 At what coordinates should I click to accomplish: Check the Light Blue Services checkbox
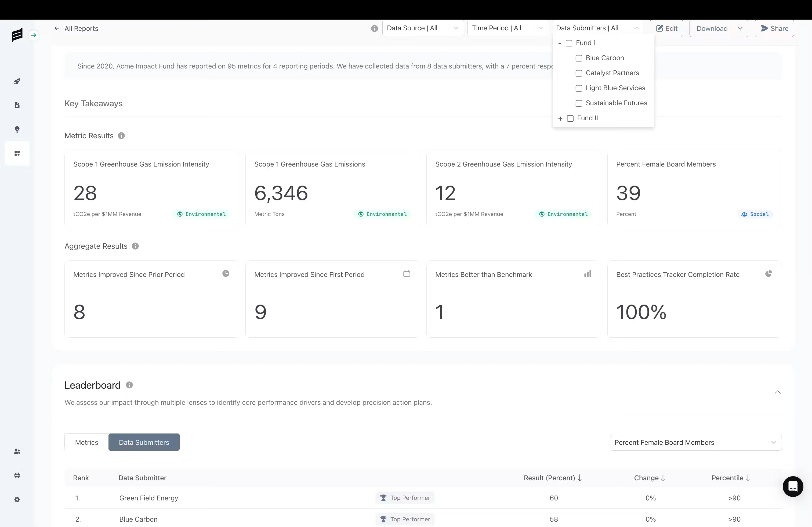[x=579, y=88]
